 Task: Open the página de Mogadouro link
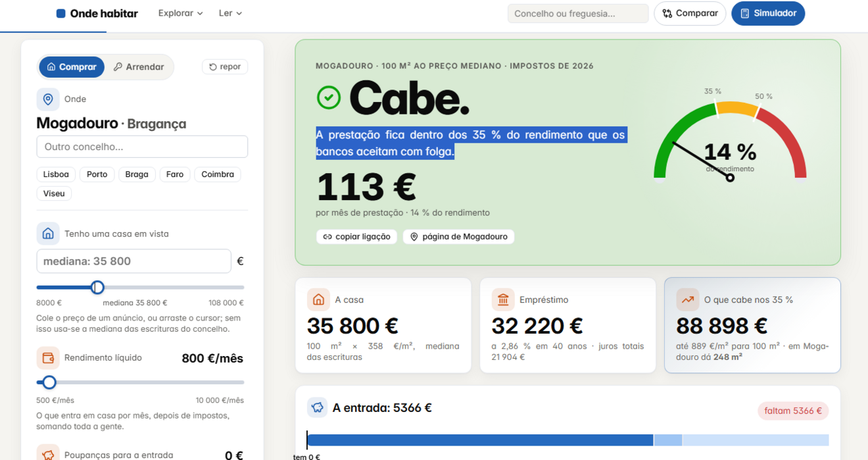tap(458, 237)
